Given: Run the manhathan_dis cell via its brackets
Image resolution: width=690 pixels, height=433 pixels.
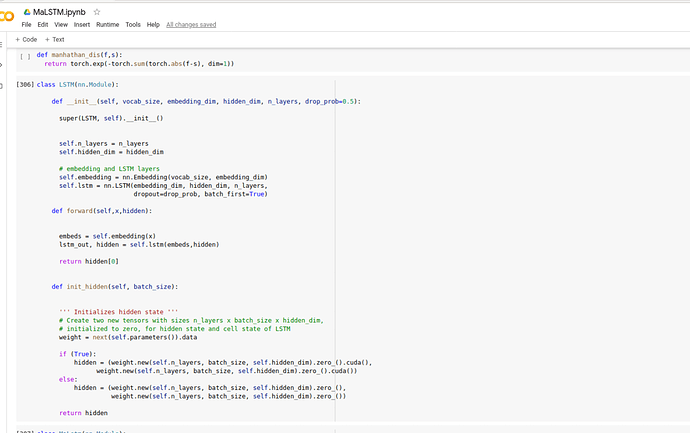Looking at the screenshot, I should tap(25, 55).
